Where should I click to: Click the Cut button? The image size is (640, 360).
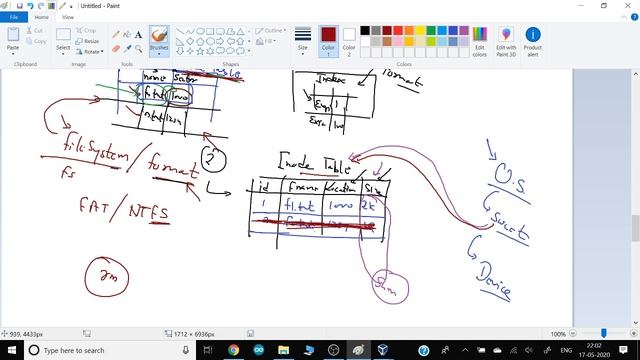(x=35, y=31)
